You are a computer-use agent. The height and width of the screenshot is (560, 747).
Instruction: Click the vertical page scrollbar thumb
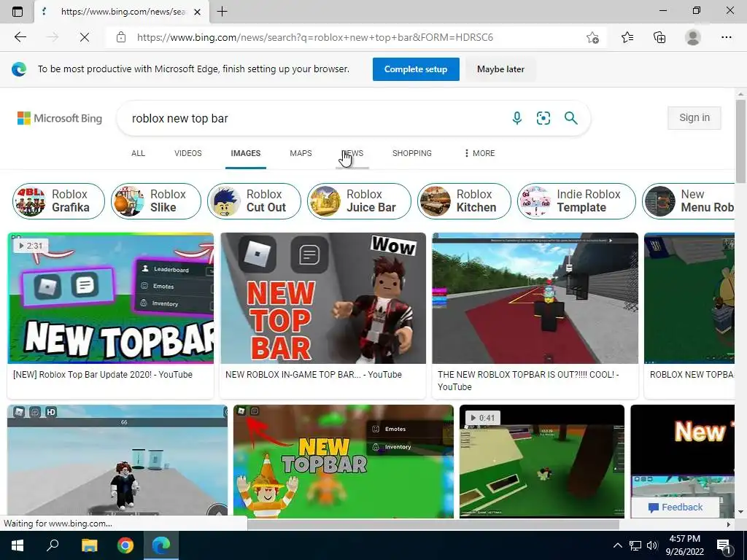(x=740, y=141)
